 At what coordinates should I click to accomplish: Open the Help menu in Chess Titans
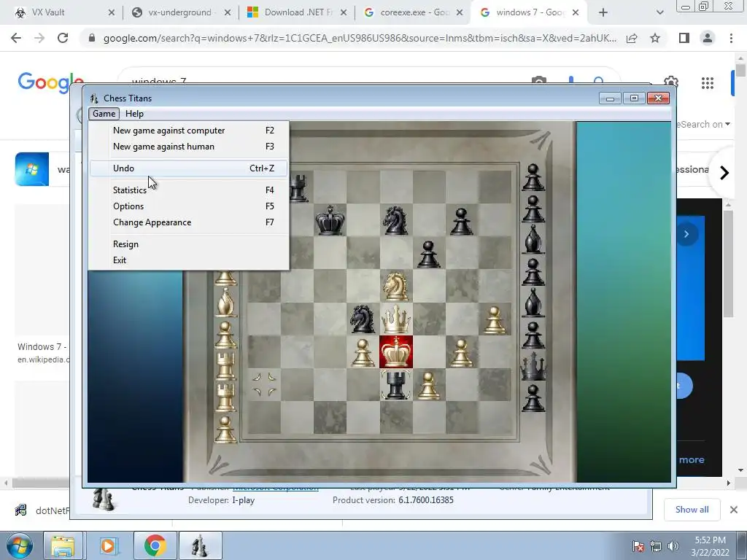pyautogui.click(x=134, y=113)
